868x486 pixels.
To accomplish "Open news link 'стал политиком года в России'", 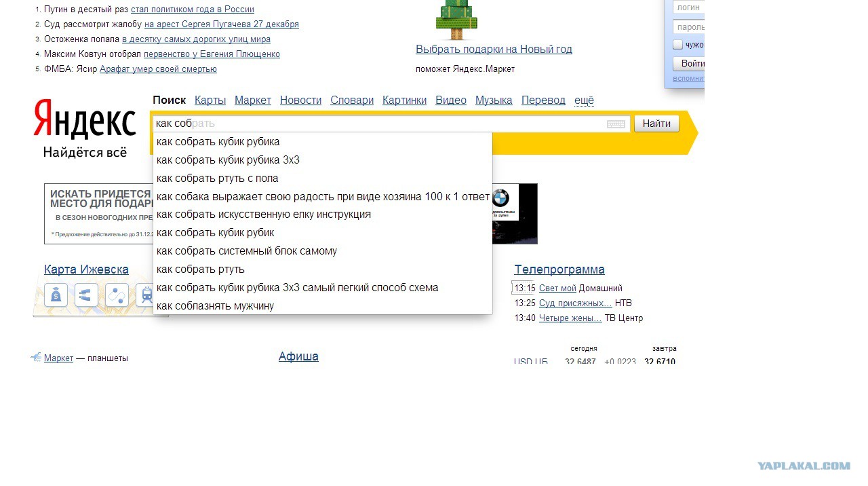I will (193, 10).
